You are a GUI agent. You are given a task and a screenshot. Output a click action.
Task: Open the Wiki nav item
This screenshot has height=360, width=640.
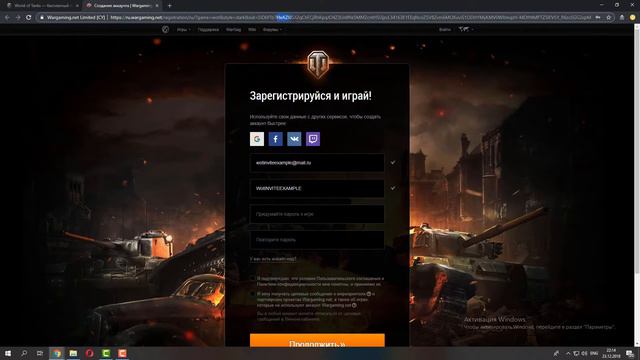click(x=252, y=30)
